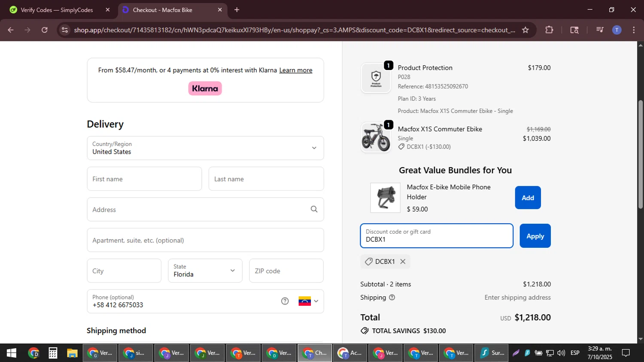The width and height of the screenshot is (644, 362).
Task: Reload the checkout page
Action: 45,30
